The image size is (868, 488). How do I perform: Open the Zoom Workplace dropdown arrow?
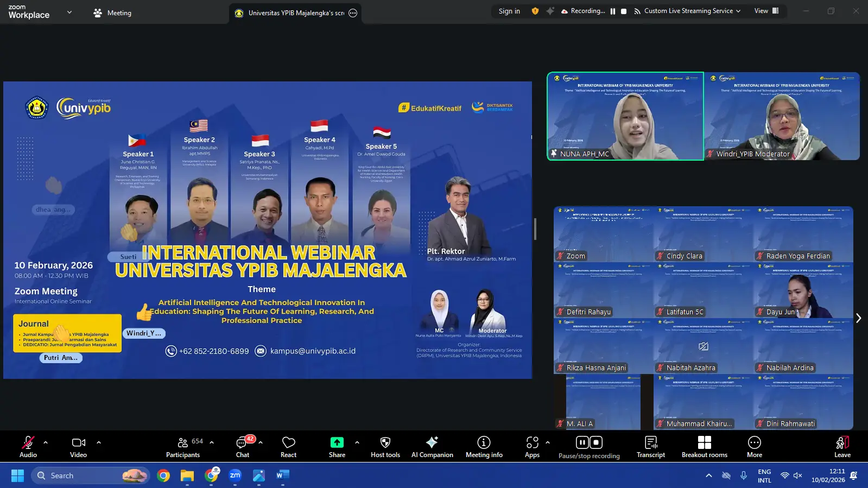click(69, 12)
